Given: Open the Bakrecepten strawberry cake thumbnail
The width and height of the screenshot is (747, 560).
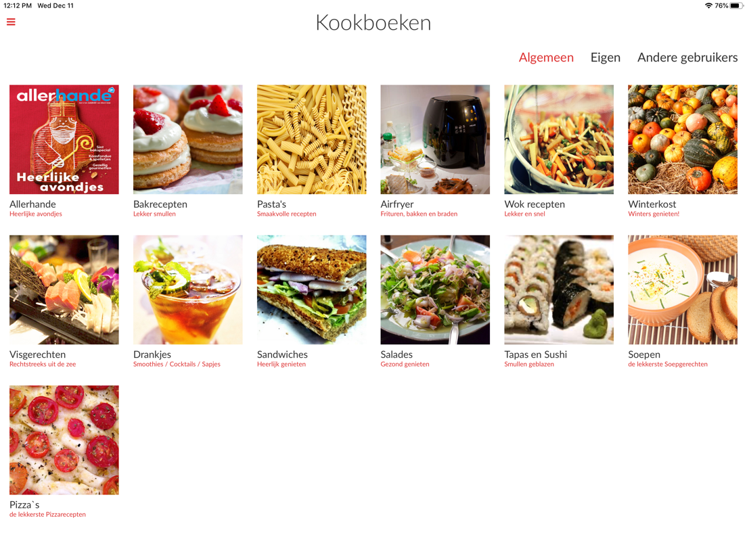Looking at the screenshot, I should (187, 139).
